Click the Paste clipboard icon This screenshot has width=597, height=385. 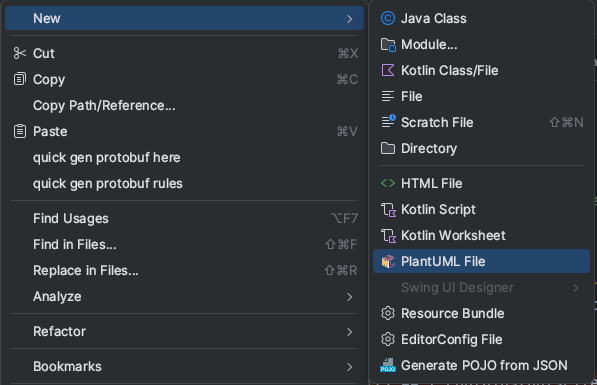coord(20,131)
